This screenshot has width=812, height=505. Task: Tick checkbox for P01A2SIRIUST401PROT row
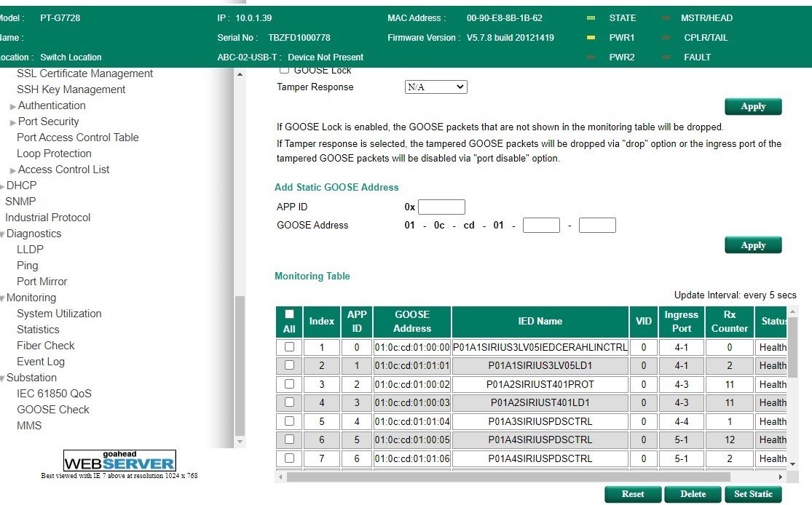(x=289, y=384)
